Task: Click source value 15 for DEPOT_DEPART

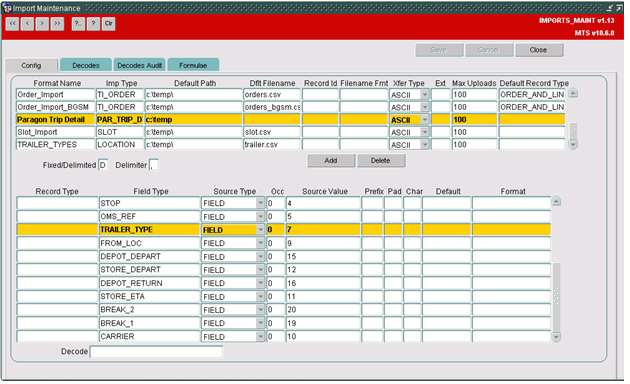Action: click(323, 256)
